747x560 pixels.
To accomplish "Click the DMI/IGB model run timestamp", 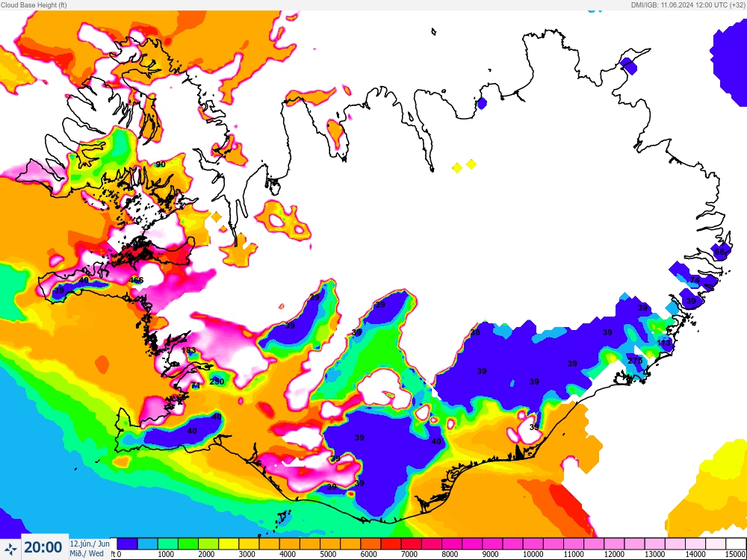I will (687, 4).
